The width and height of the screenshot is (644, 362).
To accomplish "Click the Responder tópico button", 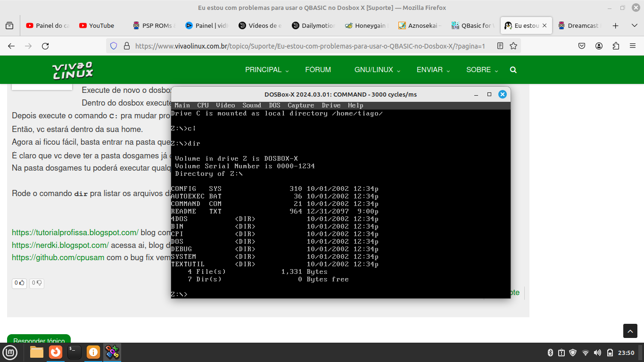I will point(39,340).
